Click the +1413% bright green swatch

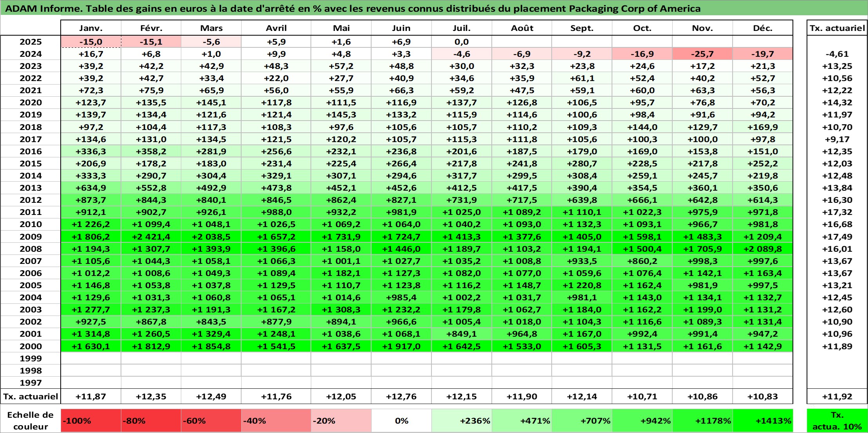[x=763, y=421]
